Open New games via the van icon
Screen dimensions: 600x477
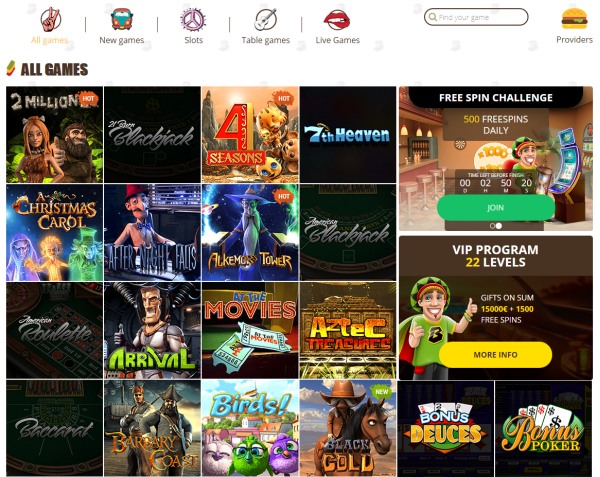coord(122,20)
